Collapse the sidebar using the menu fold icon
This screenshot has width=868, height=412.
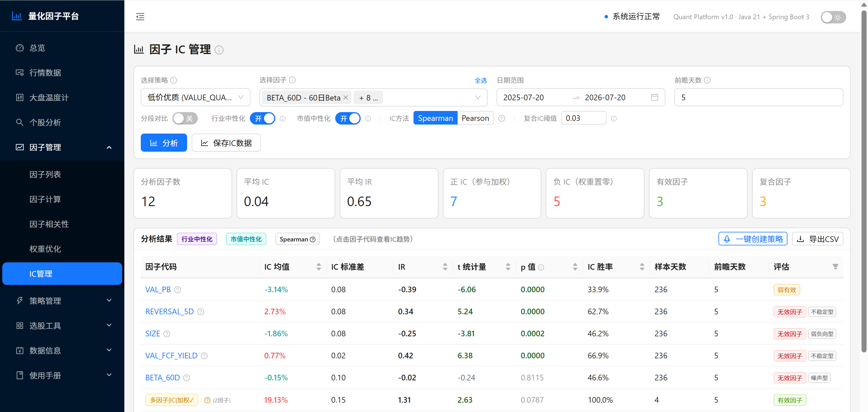(x=140, y=16)
